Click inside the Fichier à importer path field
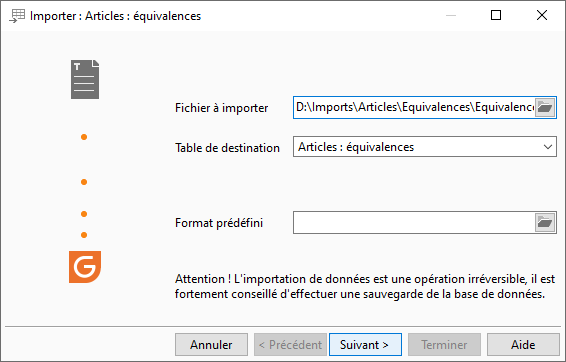This screenshot has height=362, width=566. pos(414,107)
